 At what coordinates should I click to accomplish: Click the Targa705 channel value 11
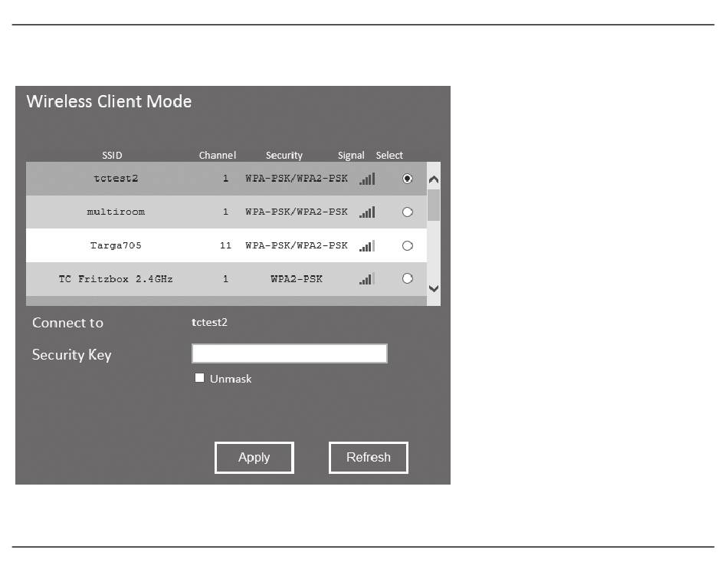pos(225,245)
